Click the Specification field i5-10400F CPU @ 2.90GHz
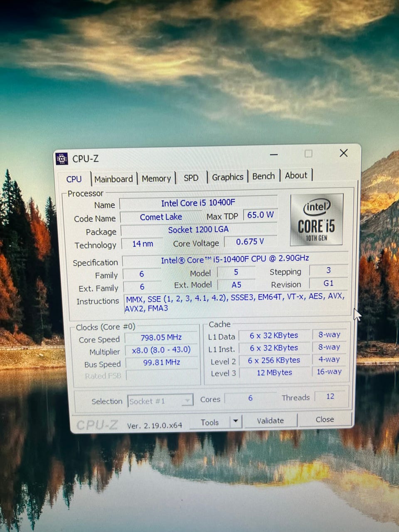Viewport: 399px width, 532px height. [x=235, y=259]
